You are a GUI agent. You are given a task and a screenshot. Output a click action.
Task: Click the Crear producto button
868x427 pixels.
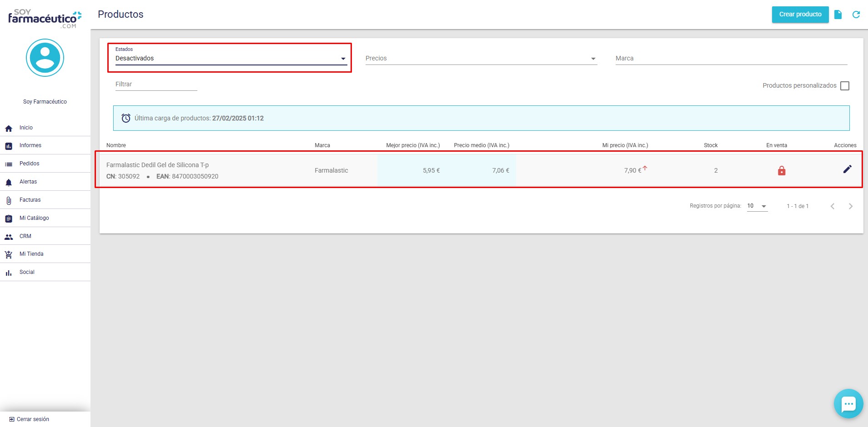click(800, 15)
